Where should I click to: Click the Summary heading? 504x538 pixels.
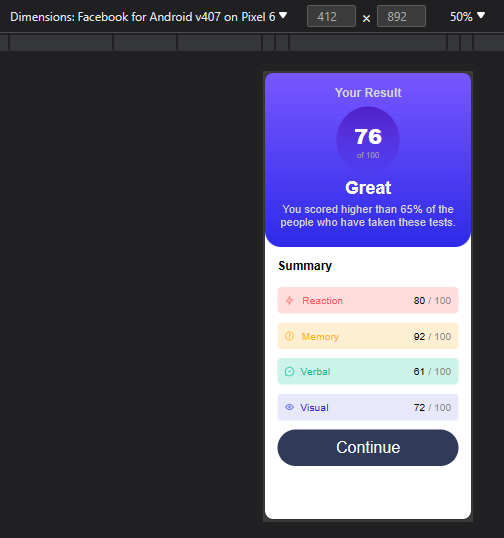click(x=305, y=266)
